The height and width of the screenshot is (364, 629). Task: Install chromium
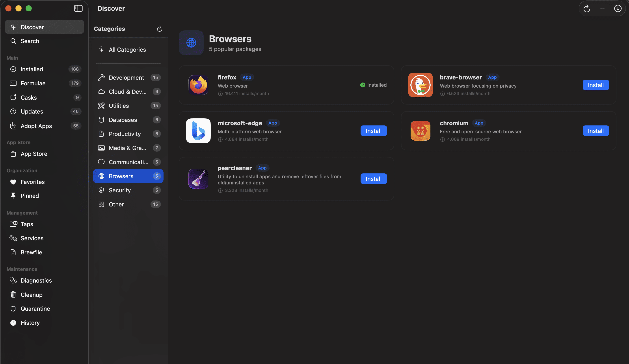[x=596, y=131]
